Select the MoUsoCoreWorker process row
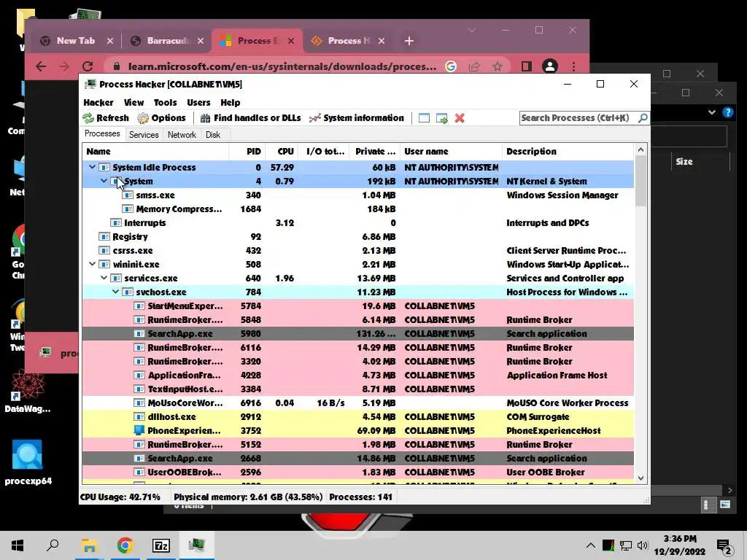 357,402
